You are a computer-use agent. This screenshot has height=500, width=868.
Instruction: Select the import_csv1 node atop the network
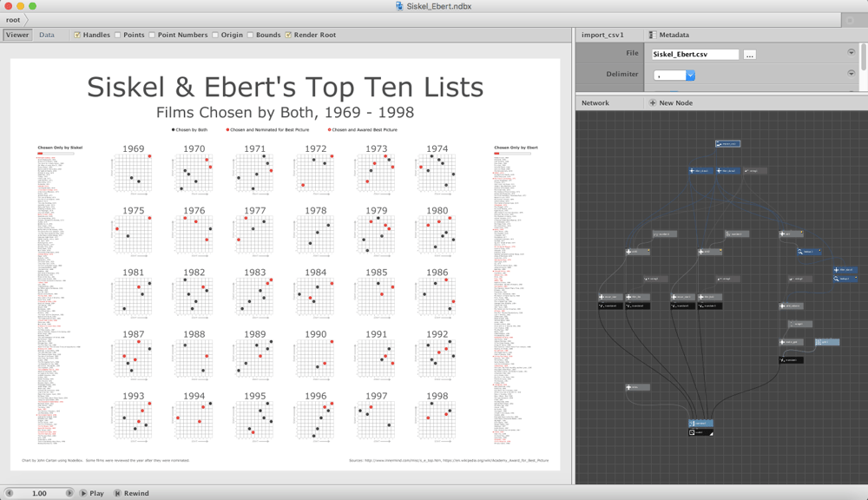pos(727,144)
